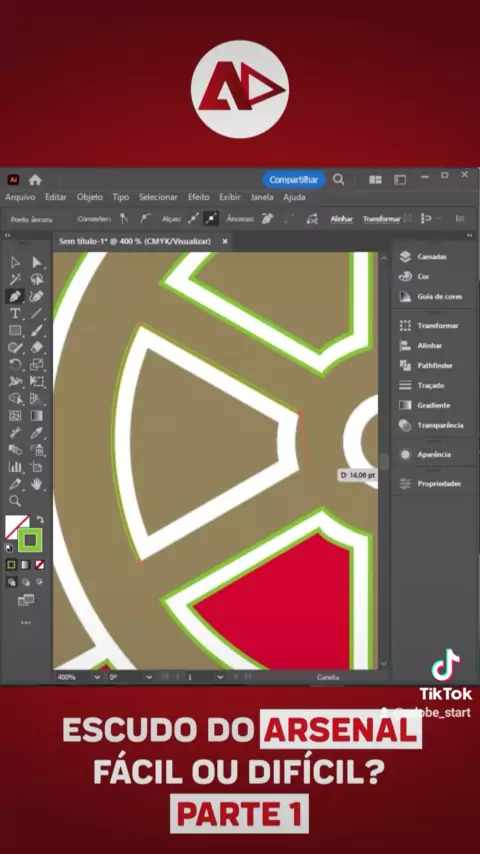Click the Transformar link in control bar

point(381,219)
